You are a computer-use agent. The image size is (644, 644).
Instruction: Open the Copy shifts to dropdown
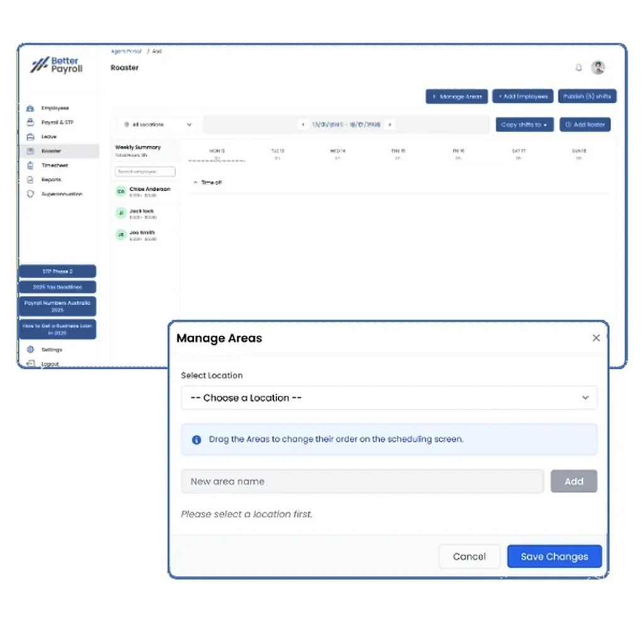pos(525,125)
